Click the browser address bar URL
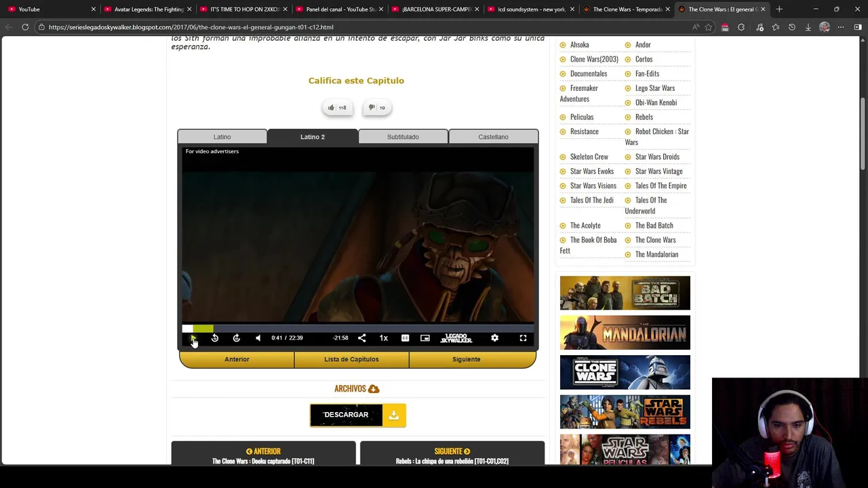868x488 pixels. tap(191, 27)
